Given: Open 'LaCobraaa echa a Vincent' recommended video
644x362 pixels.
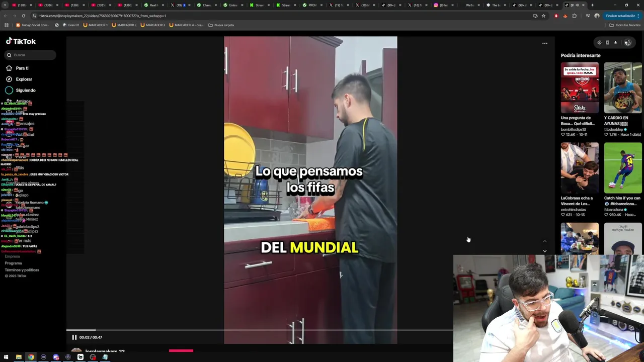Looking at the screenshot, I should coord(580,168).
